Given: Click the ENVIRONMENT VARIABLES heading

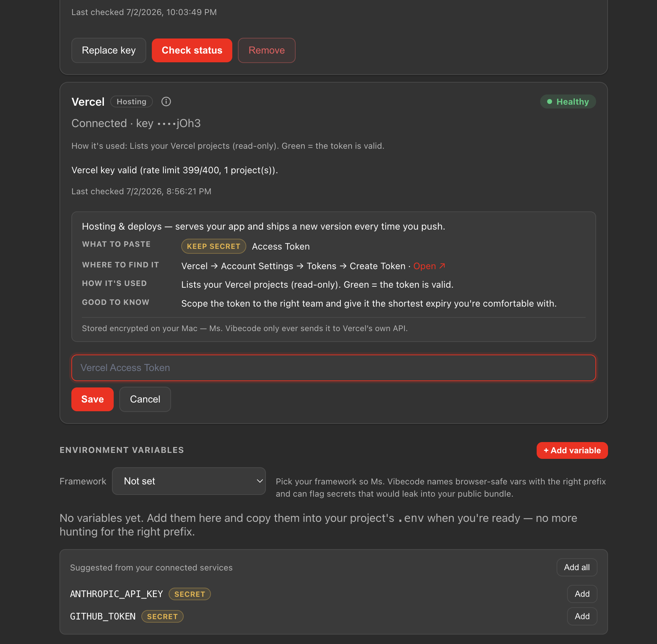Looking at the screenshot, I should 122,450.
